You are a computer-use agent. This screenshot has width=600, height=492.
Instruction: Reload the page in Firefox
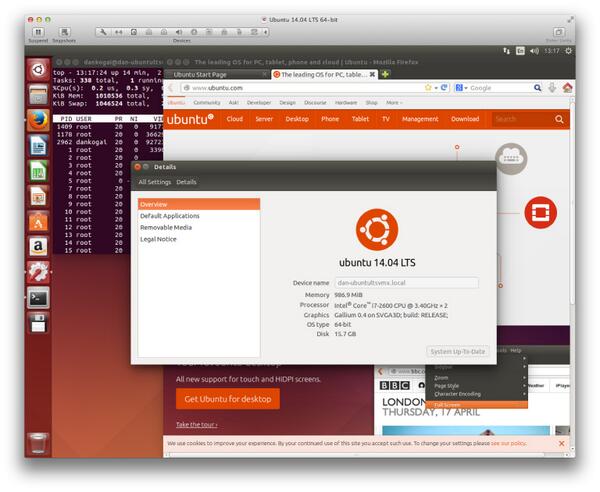444,88
